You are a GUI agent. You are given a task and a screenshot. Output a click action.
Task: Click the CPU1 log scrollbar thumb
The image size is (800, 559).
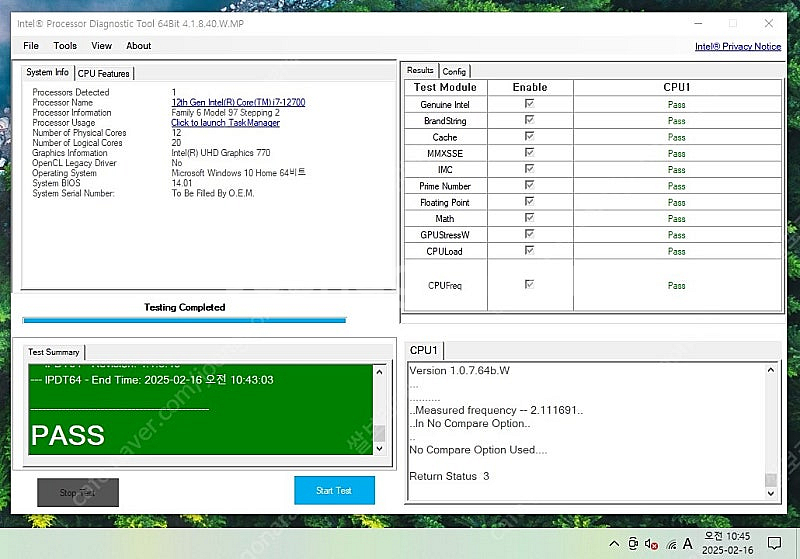pos(771,480)
